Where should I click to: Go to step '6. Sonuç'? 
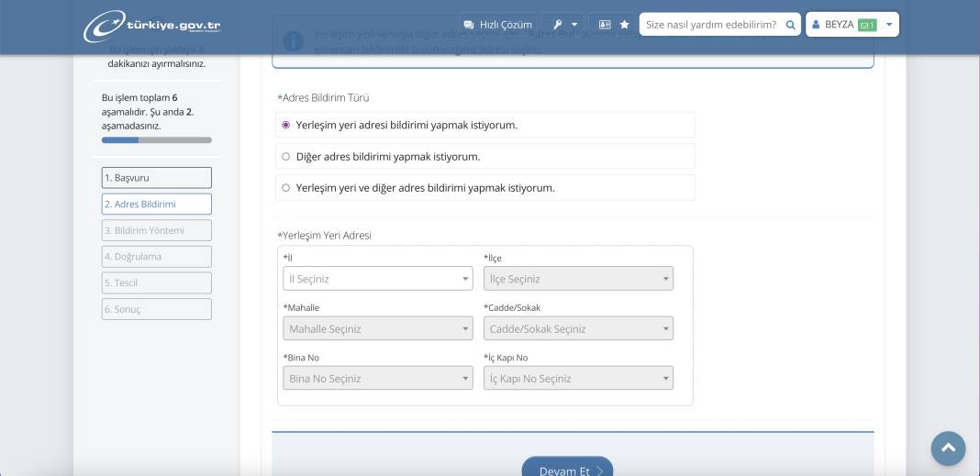157,308
